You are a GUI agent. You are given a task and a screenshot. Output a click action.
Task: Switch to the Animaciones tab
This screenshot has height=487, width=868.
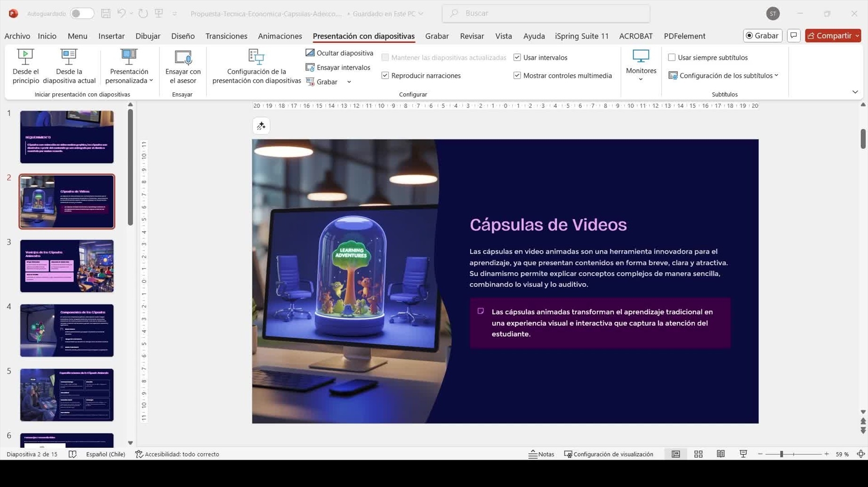click(280, 36)
